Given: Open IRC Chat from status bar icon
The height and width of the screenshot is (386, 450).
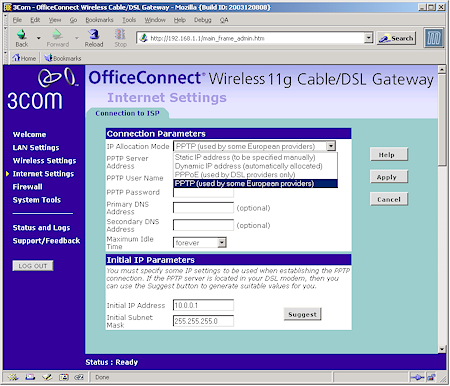Looking at the screenshot, I should [x=79, y=377].
